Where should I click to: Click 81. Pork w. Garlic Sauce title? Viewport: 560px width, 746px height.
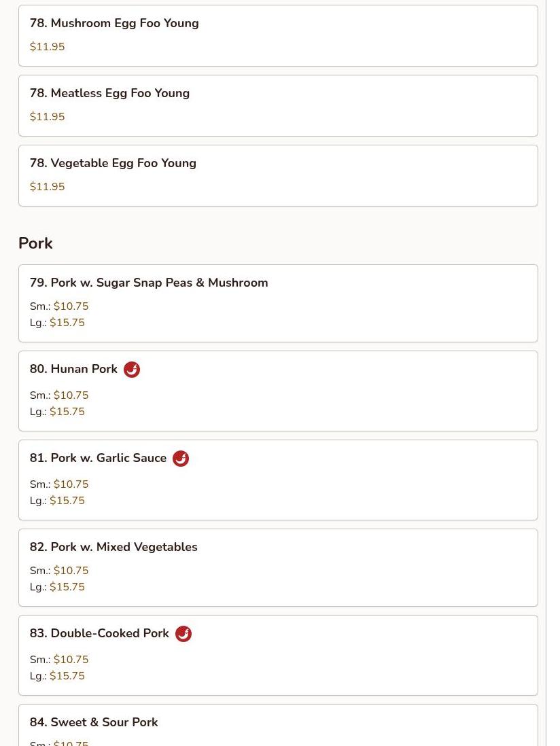98,458
